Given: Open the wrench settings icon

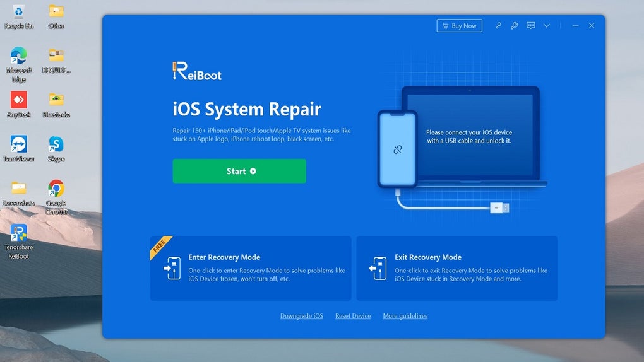Looking at the screenshot, I should (x=514, y=26).
